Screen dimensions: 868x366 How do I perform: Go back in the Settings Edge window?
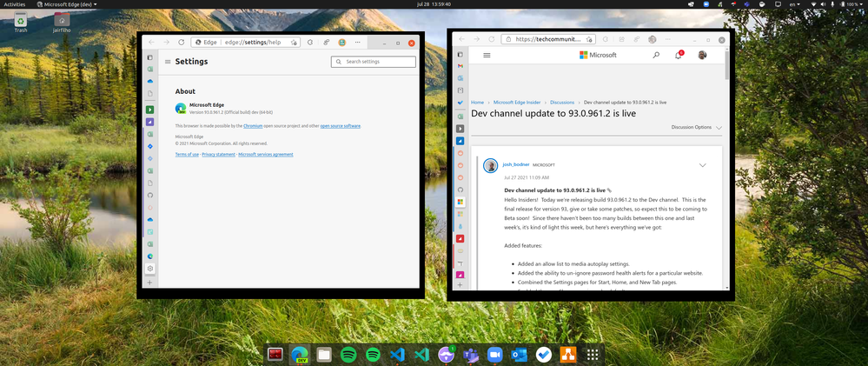tap(152, 42)
